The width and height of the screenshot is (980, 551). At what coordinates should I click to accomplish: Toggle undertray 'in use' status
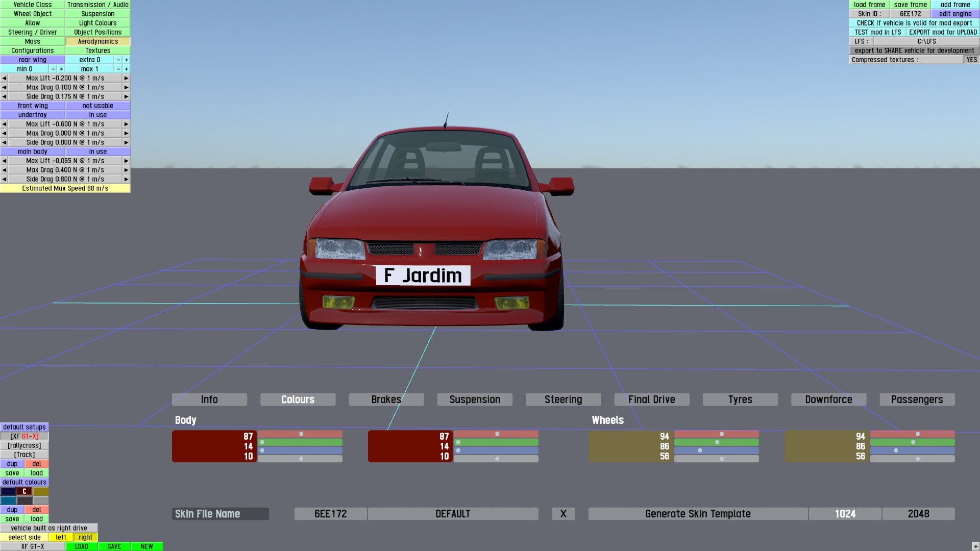click(97, 115)
